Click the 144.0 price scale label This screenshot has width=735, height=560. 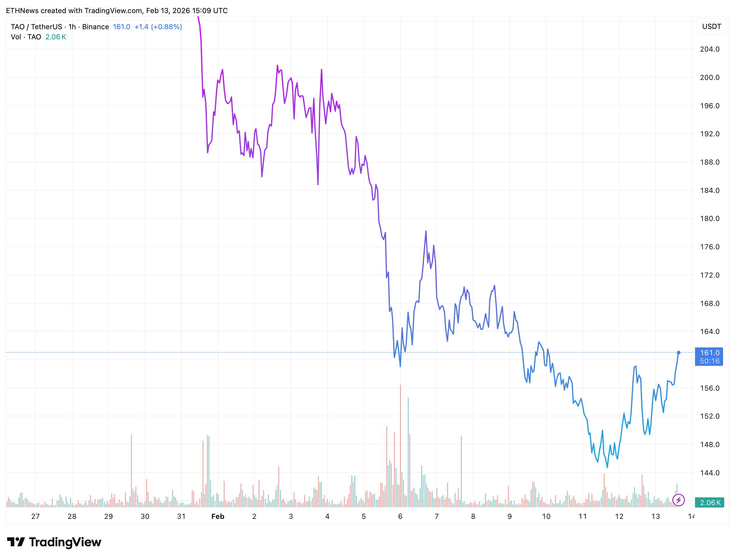point(710,473)
